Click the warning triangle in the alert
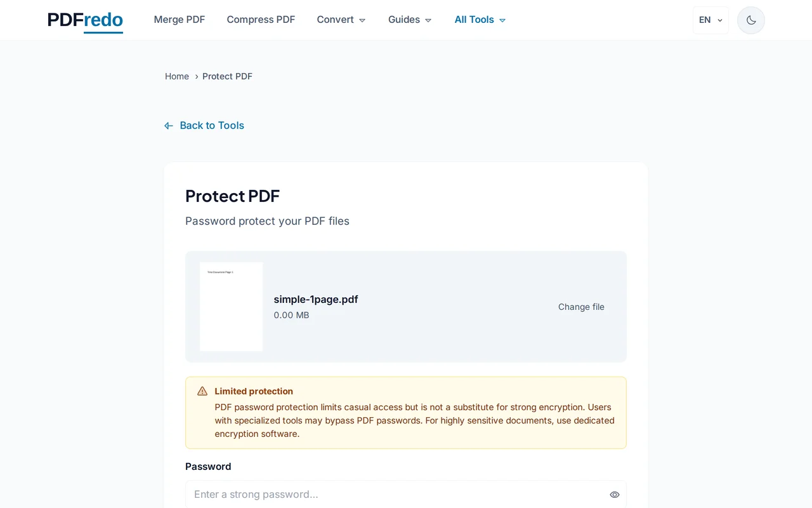812x508 pixels. pyautogui.click(x=202, y=391)
